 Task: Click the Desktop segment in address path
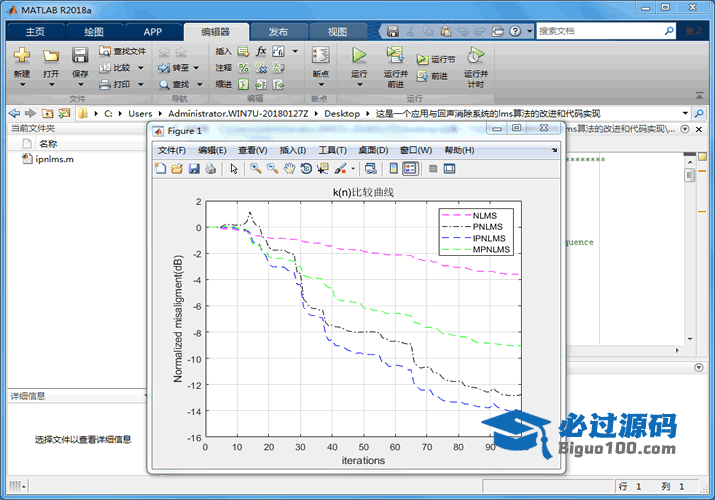pos(342,113)
